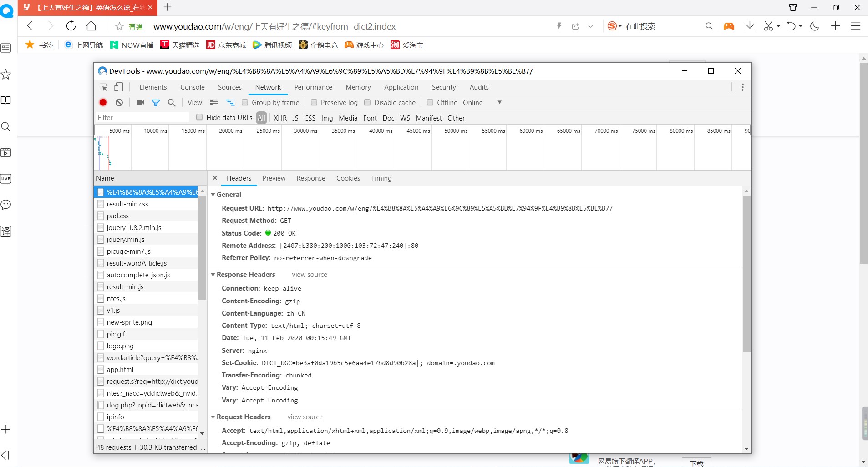
Task: Go back to previous page
Action: click(30, 26)
